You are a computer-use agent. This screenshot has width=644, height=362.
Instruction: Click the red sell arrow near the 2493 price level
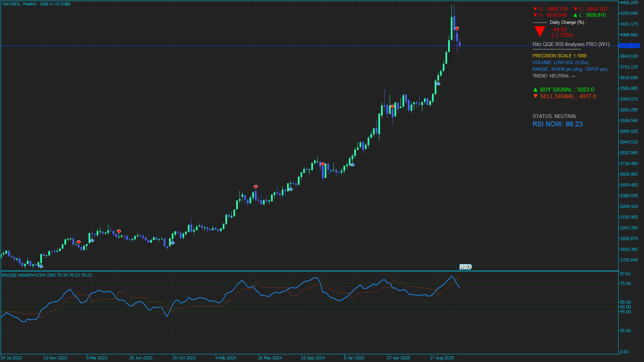256,187
